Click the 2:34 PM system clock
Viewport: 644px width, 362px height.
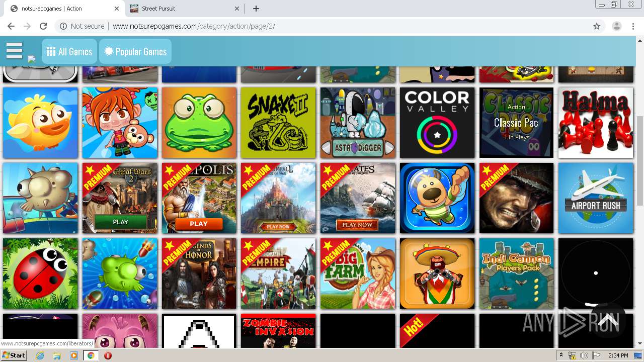(x=617, y=355)
